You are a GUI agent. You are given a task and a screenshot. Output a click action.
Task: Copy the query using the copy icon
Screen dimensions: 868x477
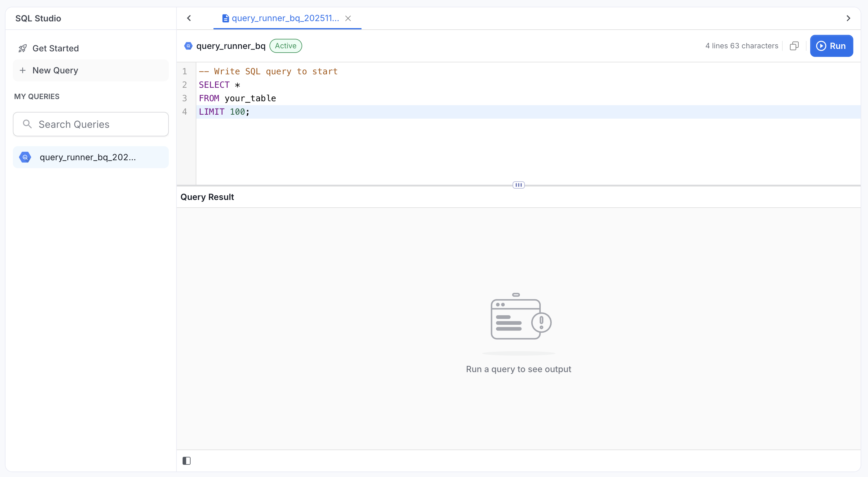(794, 46)
